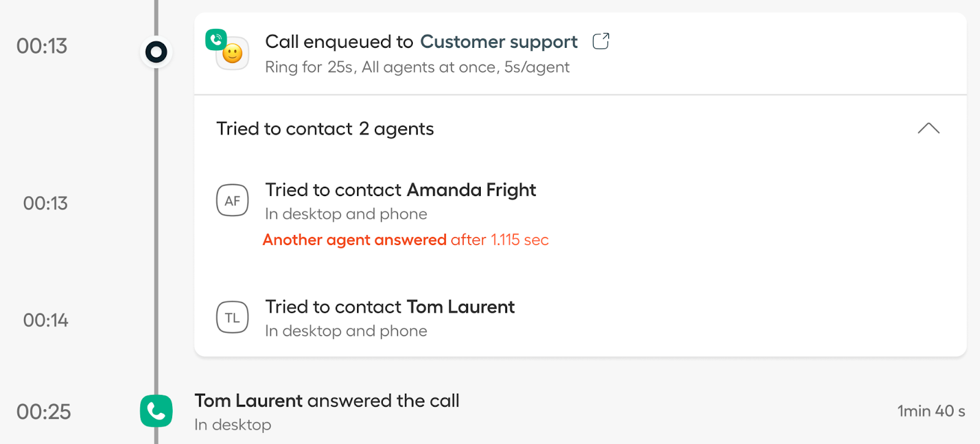Click the smiley face queue avatar
Screen dimensions: 980x444
point(233,55)
